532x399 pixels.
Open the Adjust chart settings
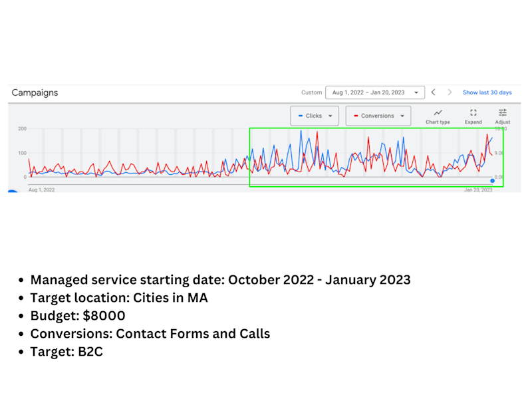point(503,116)
